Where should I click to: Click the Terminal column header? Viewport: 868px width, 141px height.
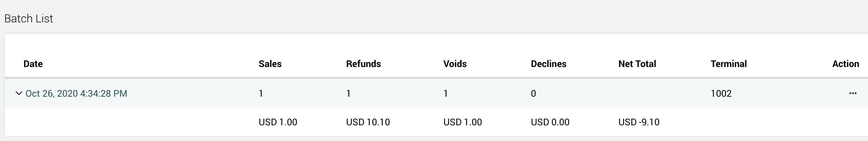coord(729,64)
